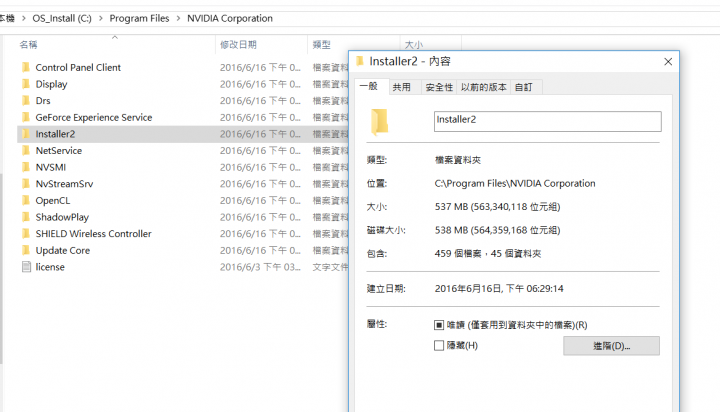
Task: Select the 'SHIELD Wireless Controller' row name
Action: tap(93, 233)
